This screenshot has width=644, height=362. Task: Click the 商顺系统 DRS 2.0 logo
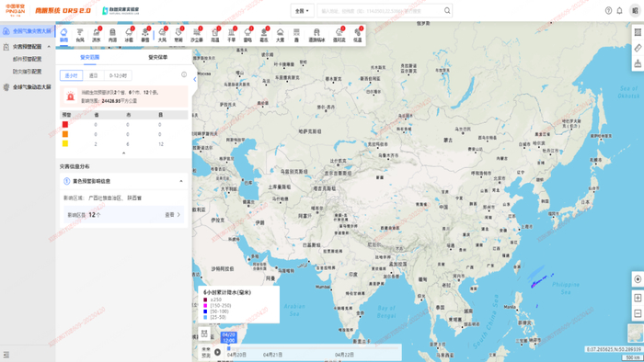(63, 11)
